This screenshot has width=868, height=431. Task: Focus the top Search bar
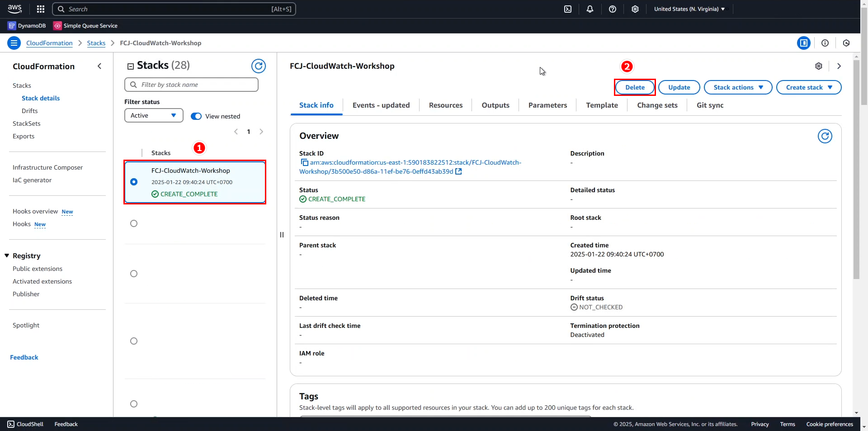(x=174, y=9)
